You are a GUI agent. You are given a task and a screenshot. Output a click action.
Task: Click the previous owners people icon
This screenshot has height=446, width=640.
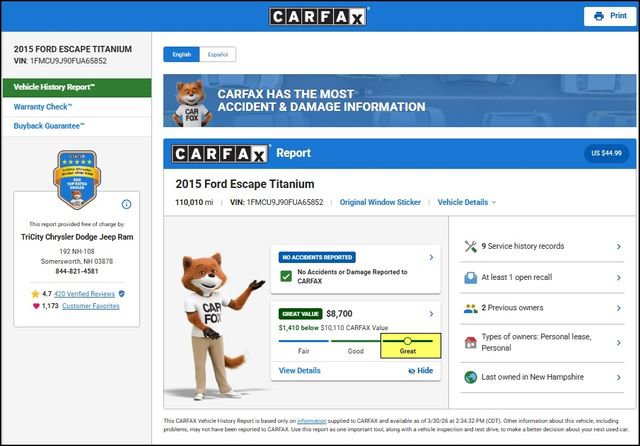click(x=470, y=309)
